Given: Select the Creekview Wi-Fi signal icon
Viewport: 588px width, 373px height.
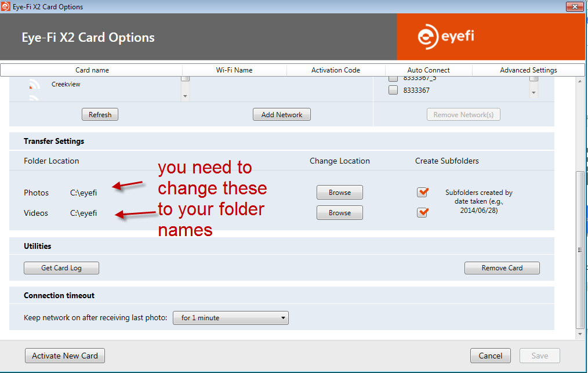Looking at the screenshot, I should pos(34,84).
